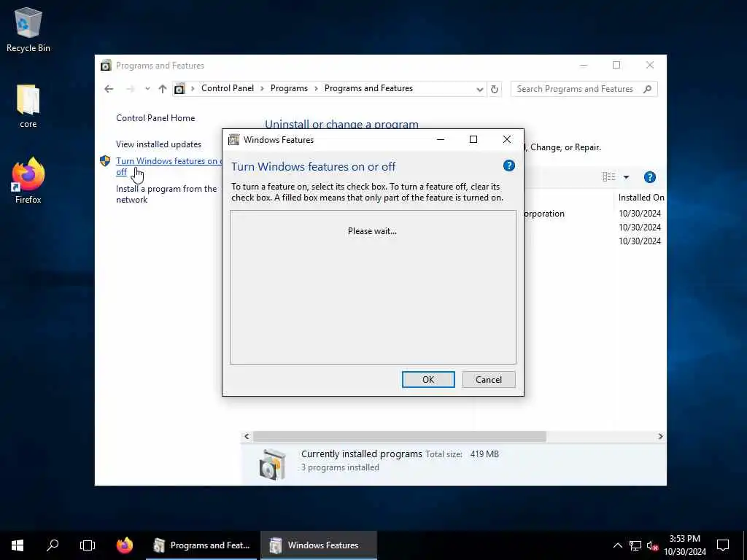The image size is (747, 560).
Task: Click the scroll right arrow
Action: coord(660,436)
